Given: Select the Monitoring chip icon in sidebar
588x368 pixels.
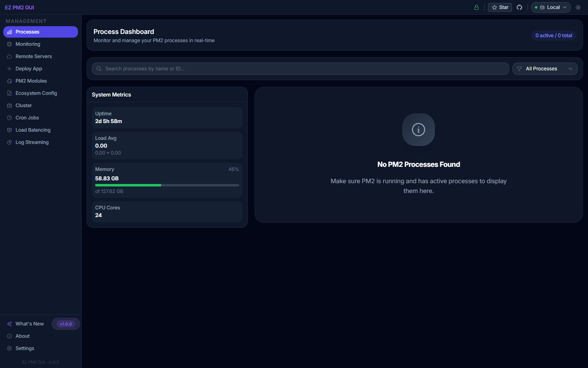Looking at the screenshot, I should coord(9,44).
